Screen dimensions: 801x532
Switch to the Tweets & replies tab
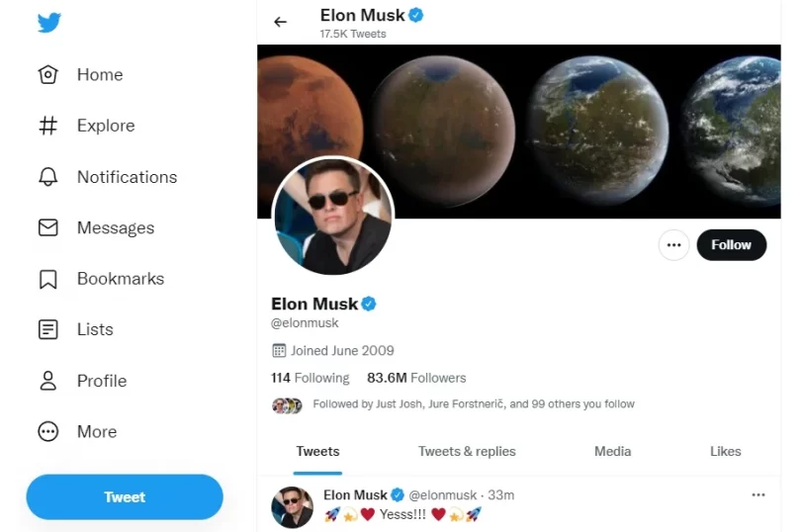467,451
